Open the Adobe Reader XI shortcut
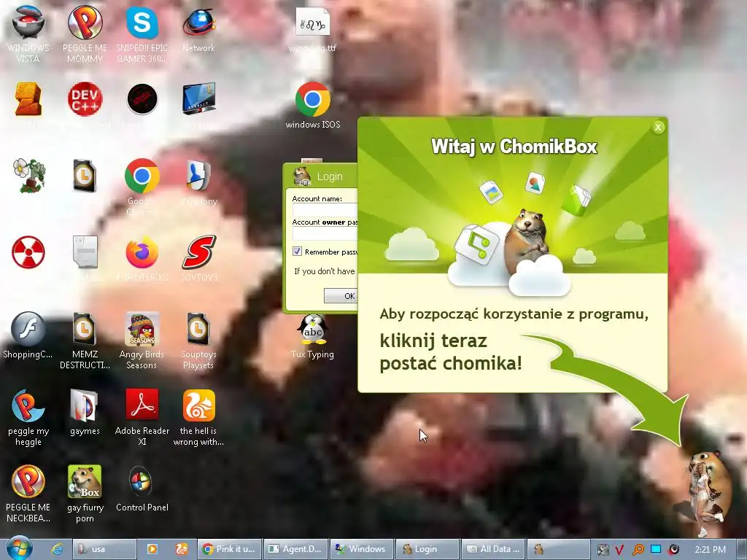Viewport: 747px width, 560px height. pyautogui.click(x=142, y=405)
